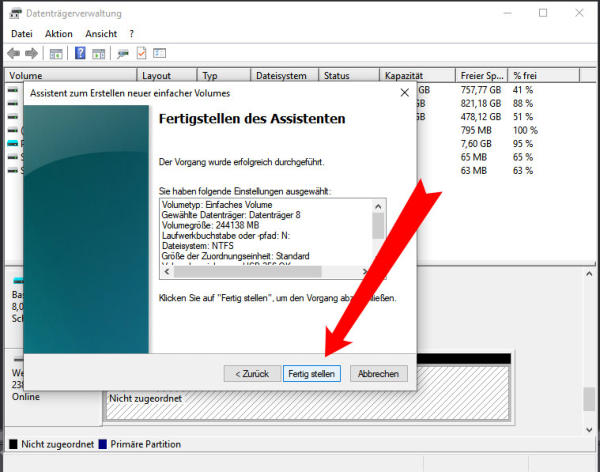600x472 pixels.
Task: Click the 'Volumetyp: Einfaches Volume' line
Action: tap(217, 204)
